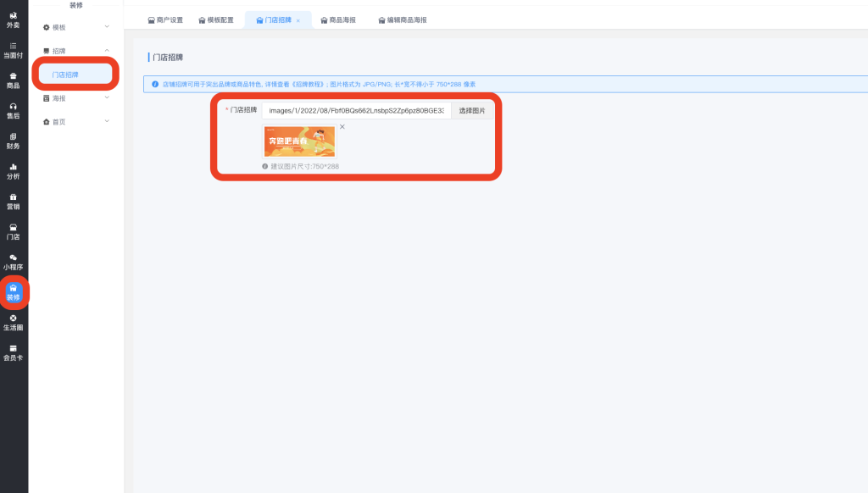Expand the 海报 poster menu
The width and height of the screenshot is (868, 493).
click(x=76, y=98)
